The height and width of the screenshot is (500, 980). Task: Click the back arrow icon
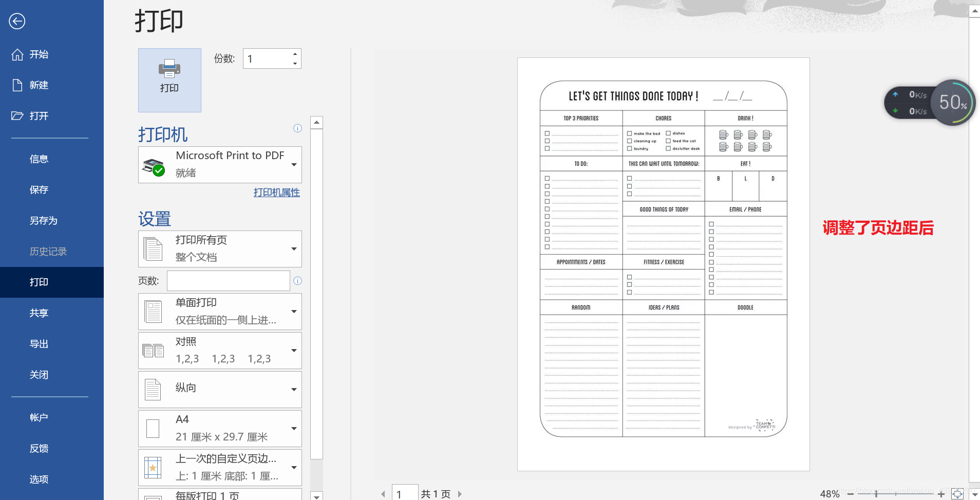click(x=17, y=21)
